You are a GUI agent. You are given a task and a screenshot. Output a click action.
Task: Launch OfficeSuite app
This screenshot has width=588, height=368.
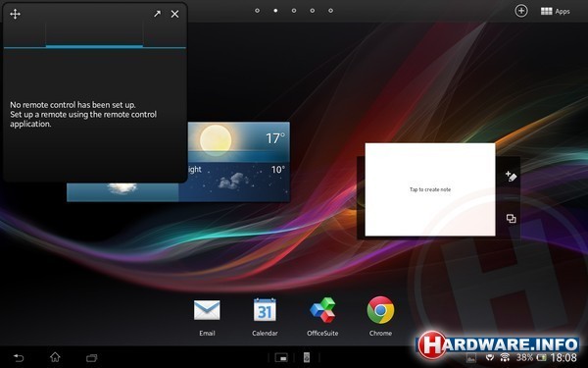[x=322, y=317]
